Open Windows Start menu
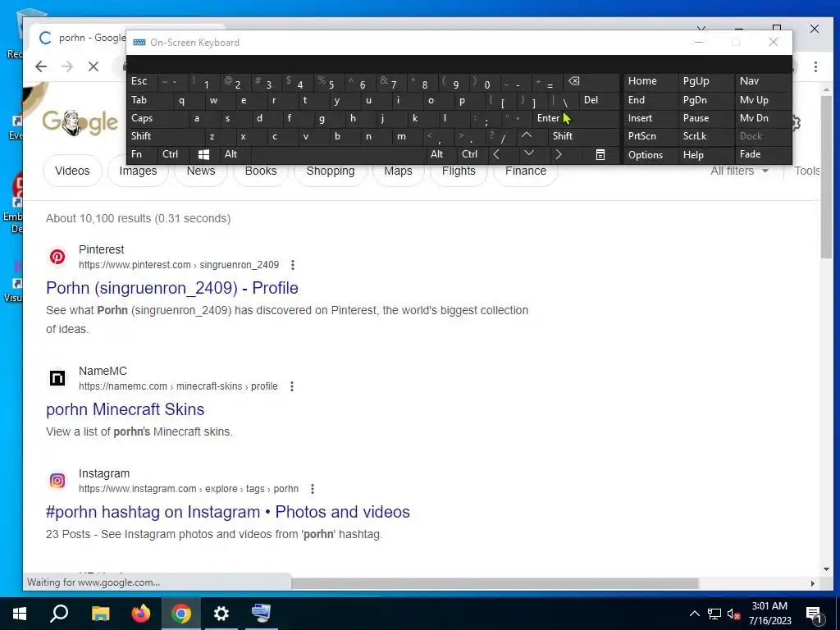Image resolution: width=840 pixels, height=630 pixels. click(20, 614)
